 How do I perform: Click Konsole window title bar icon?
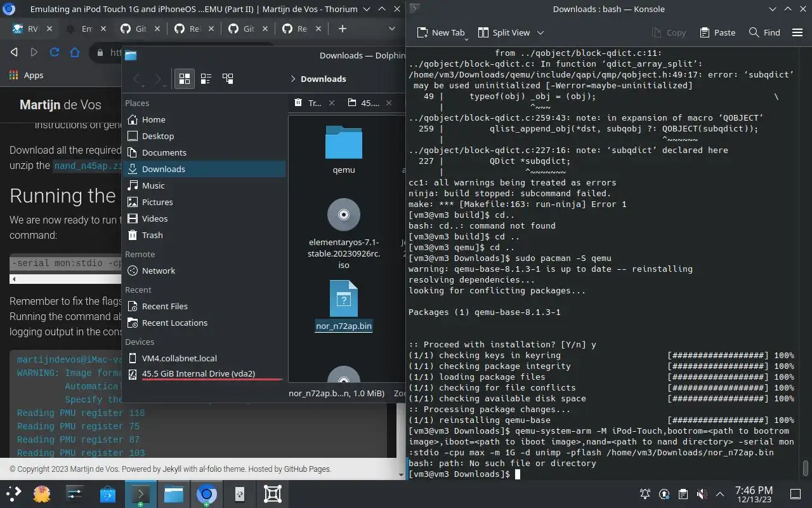[x=414, y=9]
